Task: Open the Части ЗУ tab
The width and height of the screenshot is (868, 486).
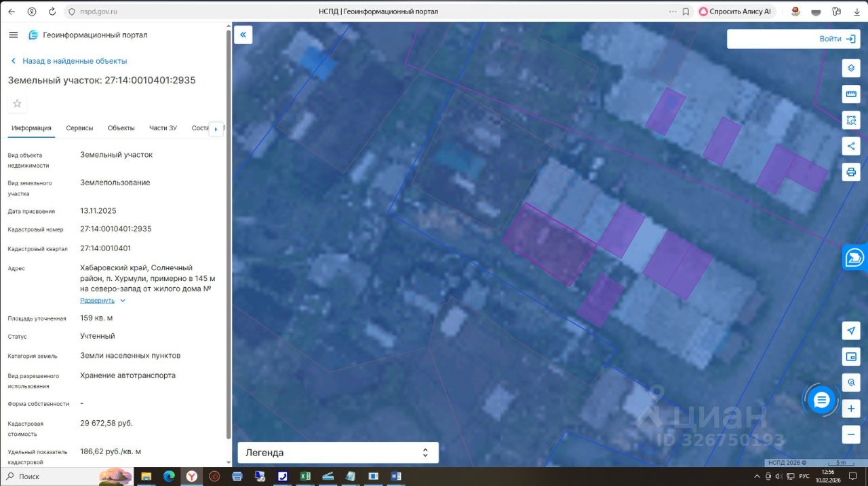Action: click(163, 128)
